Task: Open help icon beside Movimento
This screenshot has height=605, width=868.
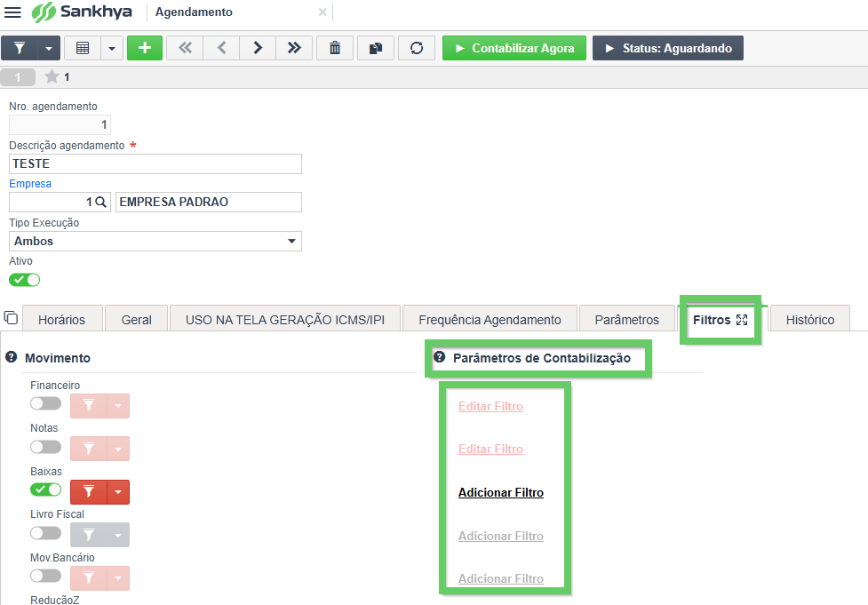Action: click(11, 357)
